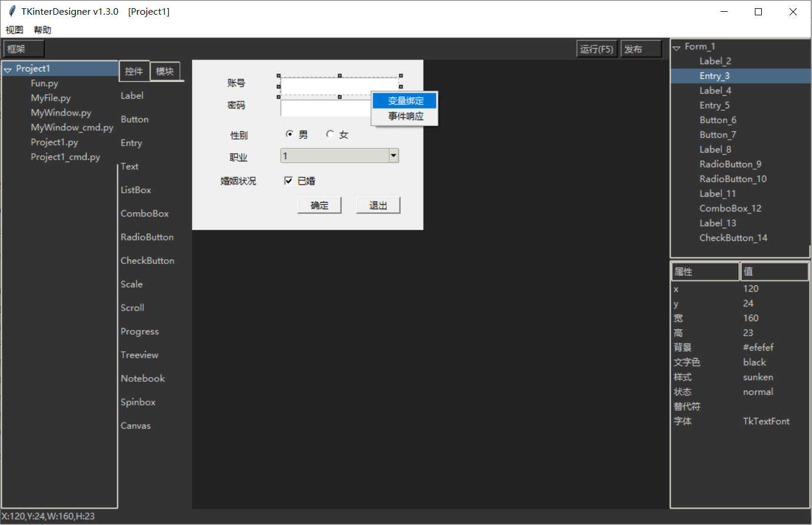Switch to the 模块 tab
This screenshot has height=525, width=812.
[x=165, y=71]
